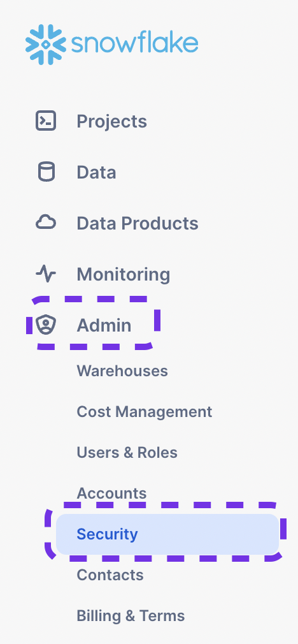Select Users & Roles submenu item
The height and width of the screenshot is (644, 298).
click(x=127, y=453)
